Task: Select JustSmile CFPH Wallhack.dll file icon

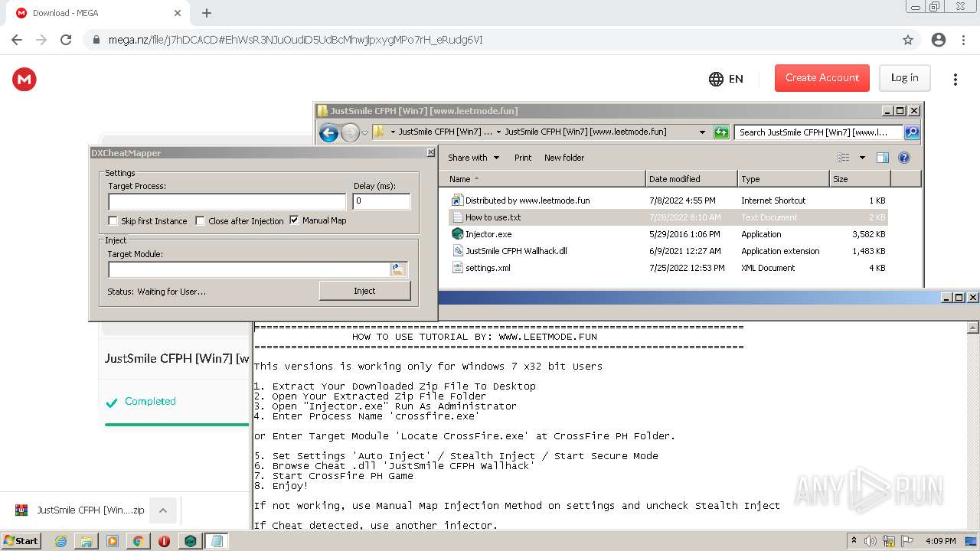Action: point(457,251)
